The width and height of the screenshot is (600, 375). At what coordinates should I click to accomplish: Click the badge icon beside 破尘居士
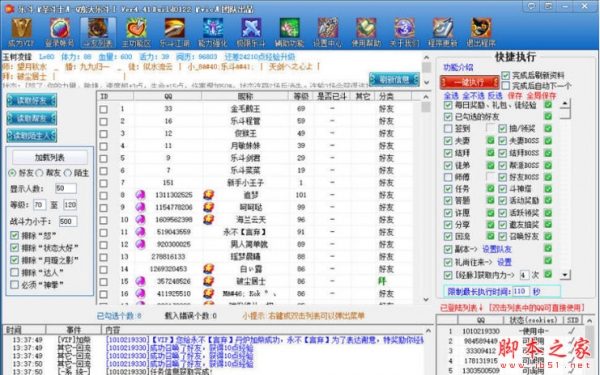pyautogui.click(x=209, y=281)
